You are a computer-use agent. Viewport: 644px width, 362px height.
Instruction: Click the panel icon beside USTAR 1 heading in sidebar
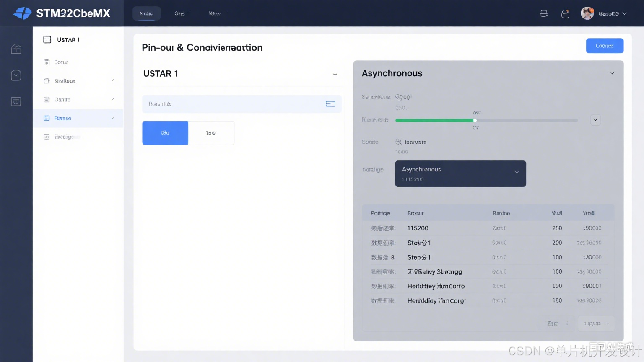coord(47,40)
